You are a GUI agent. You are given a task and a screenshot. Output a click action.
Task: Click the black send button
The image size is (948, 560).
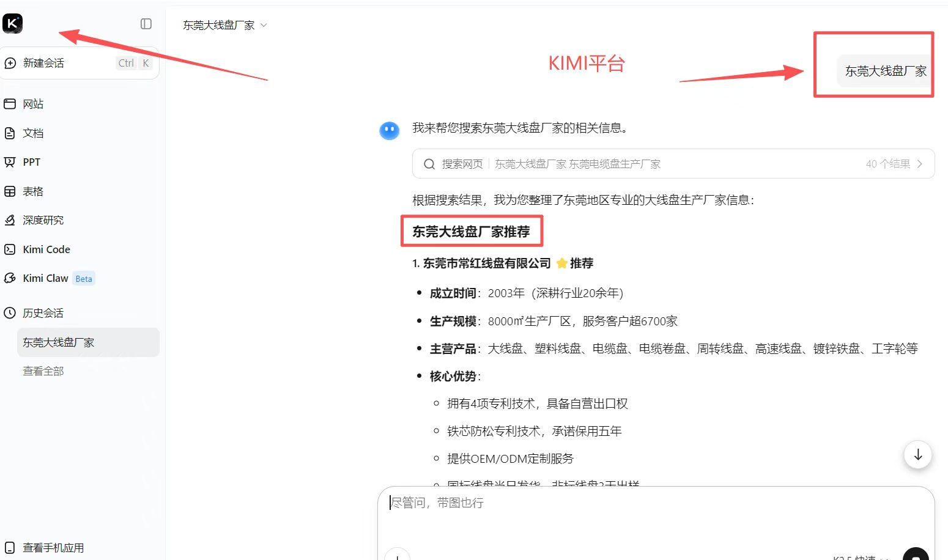click(916, 555)
